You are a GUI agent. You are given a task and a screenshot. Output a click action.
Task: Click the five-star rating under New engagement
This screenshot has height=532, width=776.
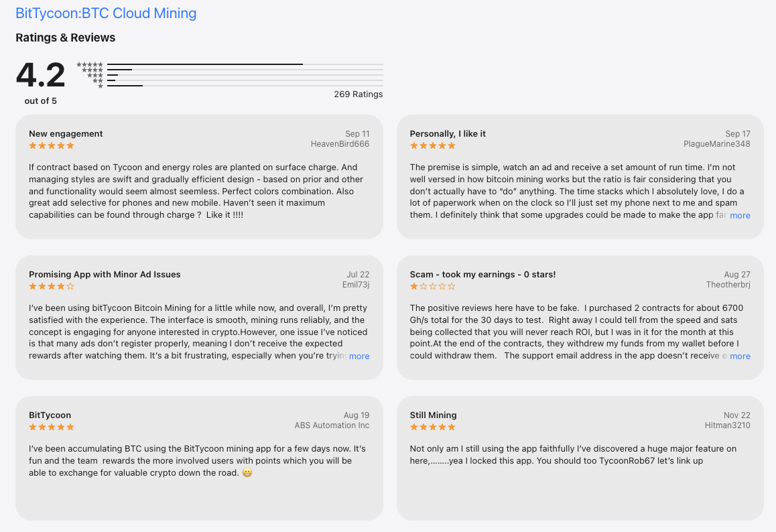tap(51, 145)
